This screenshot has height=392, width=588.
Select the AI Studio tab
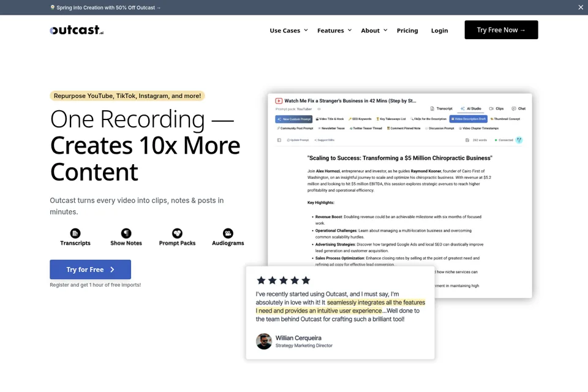pyautogui.click(x=471, y=108)
